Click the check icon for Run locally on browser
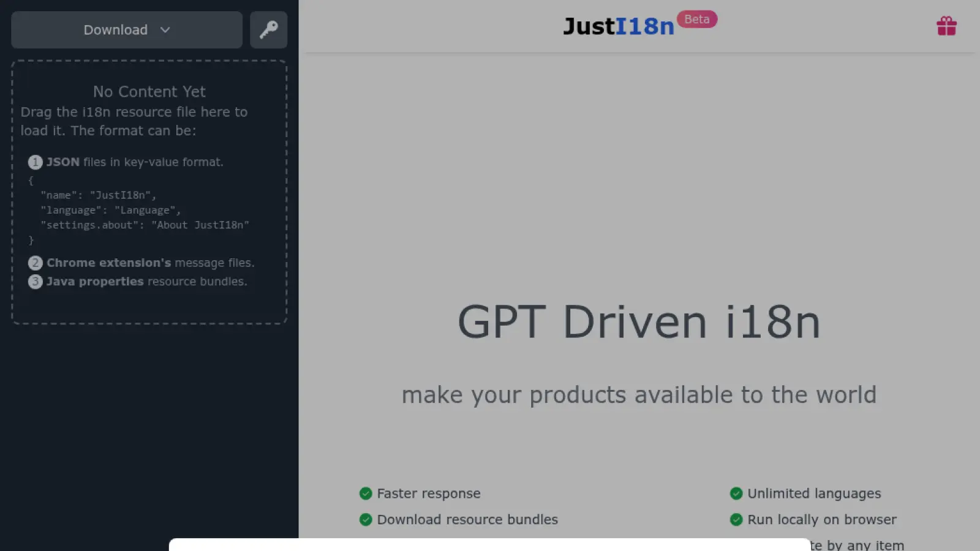The width and height of the screenshot is (980, 551). coord(736,519)
